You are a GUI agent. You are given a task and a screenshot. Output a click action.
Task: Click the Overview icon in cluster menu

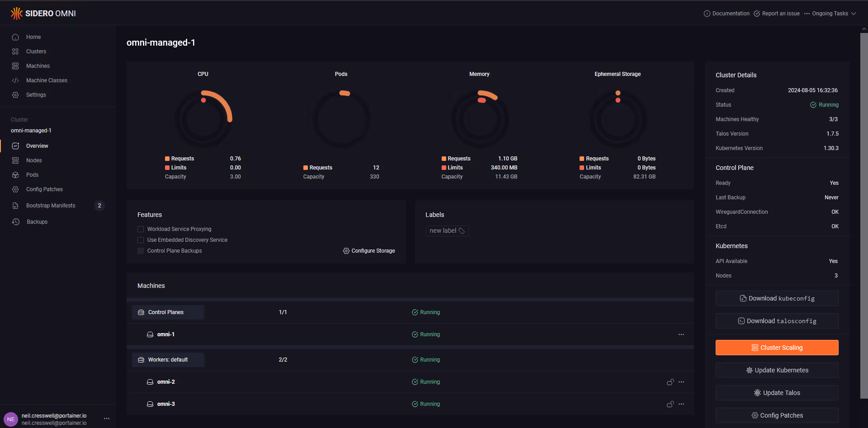click(15, 146)
